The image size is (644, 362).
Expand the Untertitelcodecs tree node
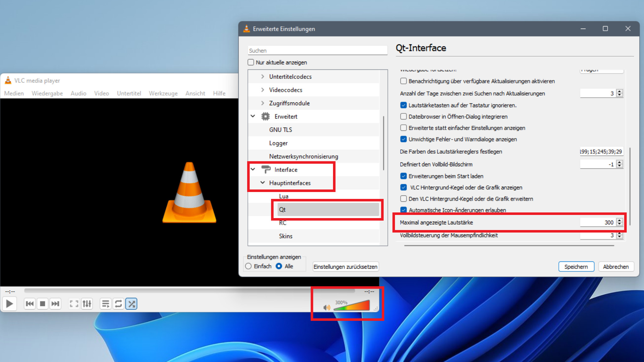tap(263, 76)
